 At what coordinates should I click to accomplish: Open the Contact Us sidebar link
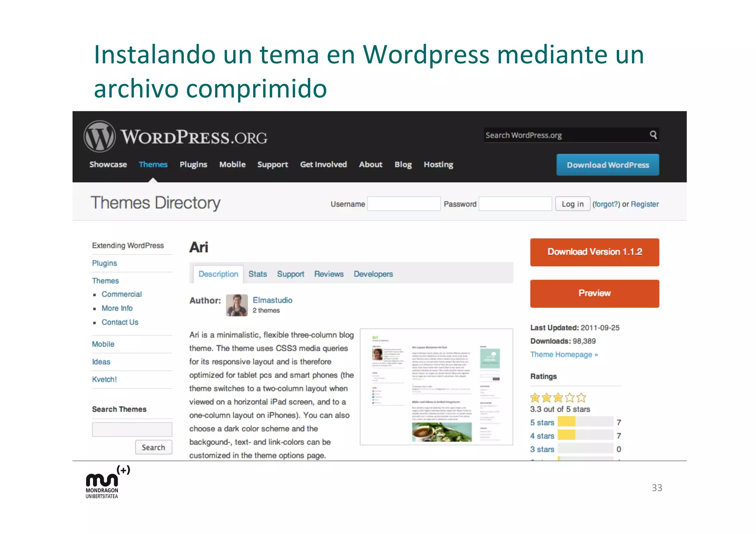pyautogui.click(x=120, y=322)
